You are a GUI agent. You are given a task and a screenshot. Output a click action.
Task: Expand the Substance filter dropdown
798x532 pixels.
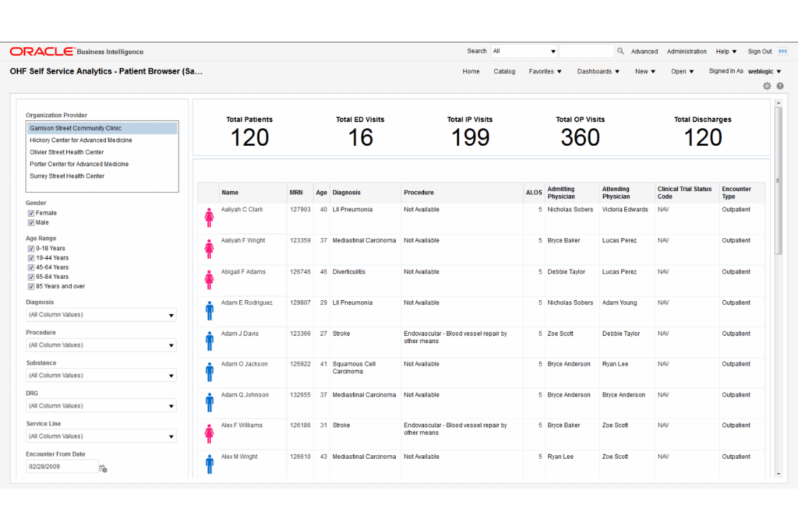[x=171, y=376]
